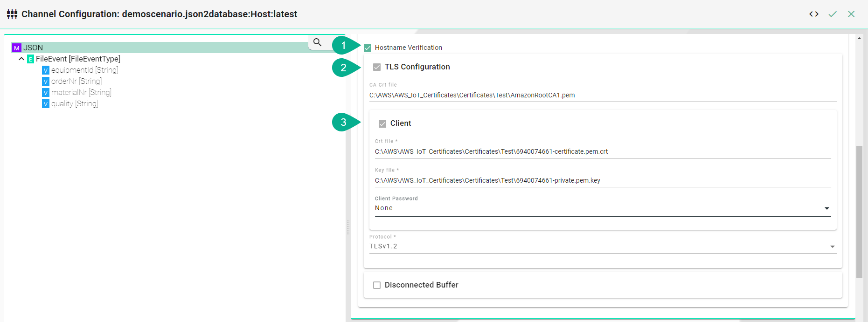Toggle the Client checkbox
Viewport: 868px width, 322px height.
click(382, 123)
